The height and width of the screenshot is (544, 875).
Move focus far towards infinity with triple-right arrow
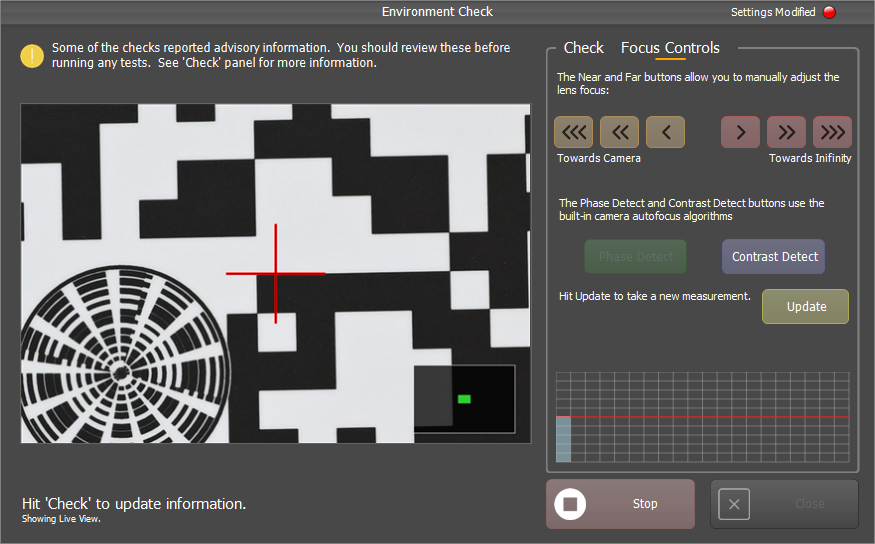point(833,132)
